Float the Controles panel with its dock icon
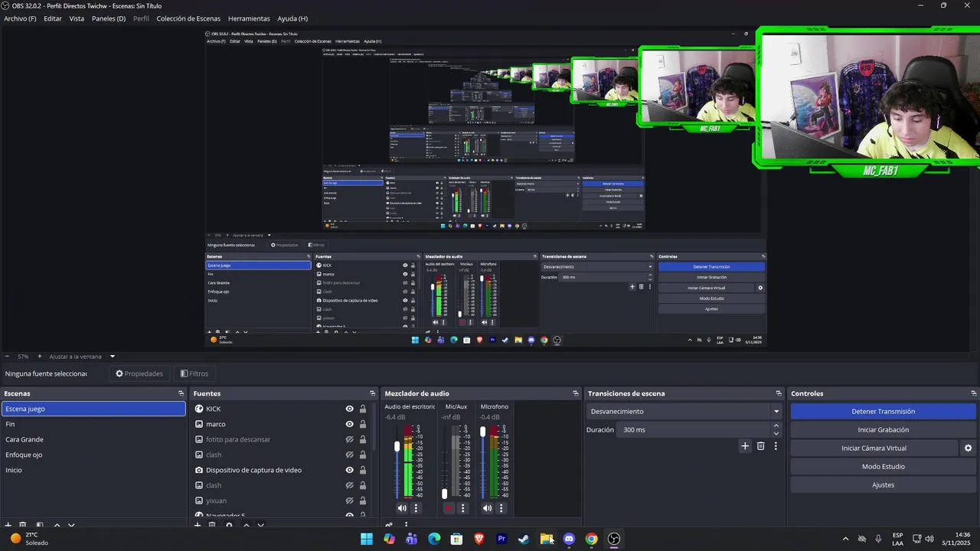 [972, 393]
